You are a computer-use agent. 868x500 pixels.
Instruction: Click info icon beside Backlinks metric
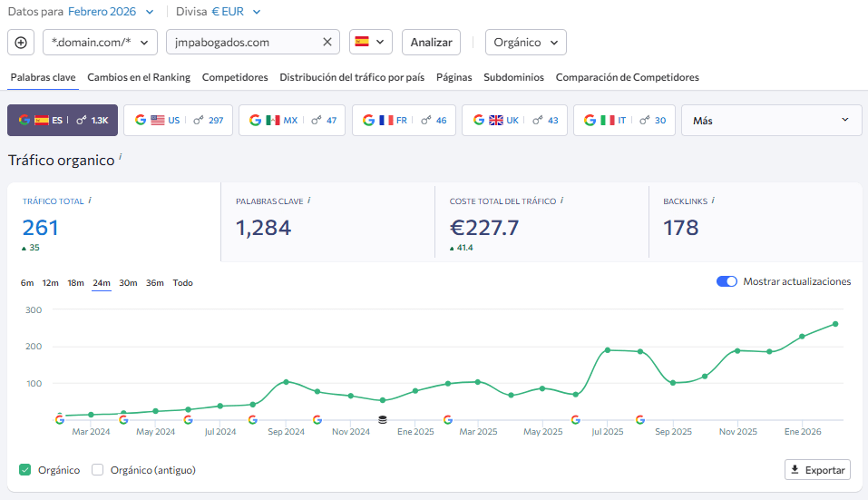713,201
